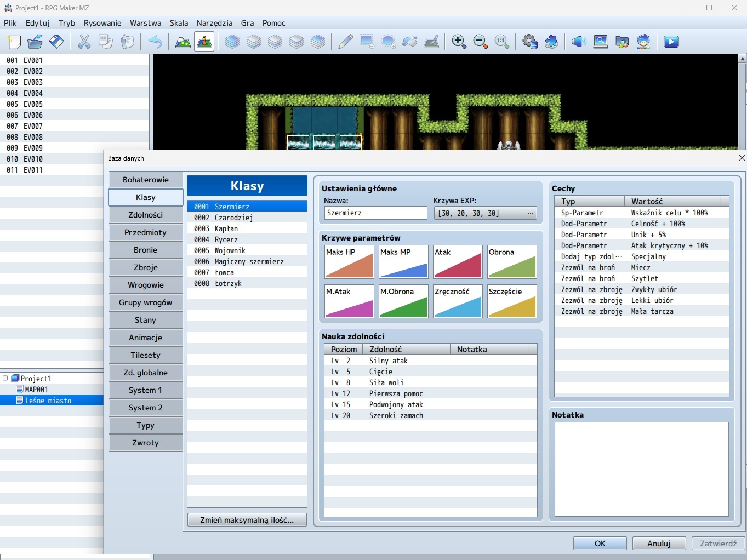Open the Narzędzia menu
The height and width of the screenshot is (560, 747).
214,23
